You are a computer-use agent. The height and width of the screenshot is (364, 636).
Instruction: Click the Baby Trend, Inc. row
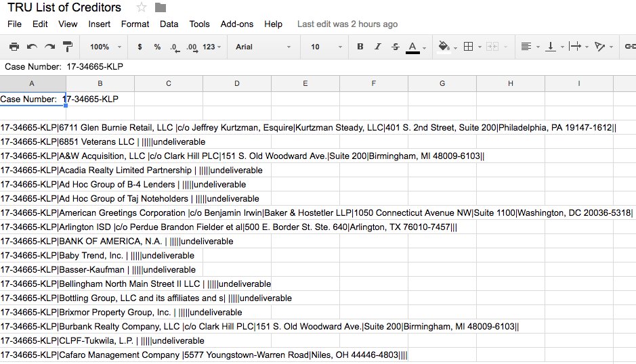point(98,255)
